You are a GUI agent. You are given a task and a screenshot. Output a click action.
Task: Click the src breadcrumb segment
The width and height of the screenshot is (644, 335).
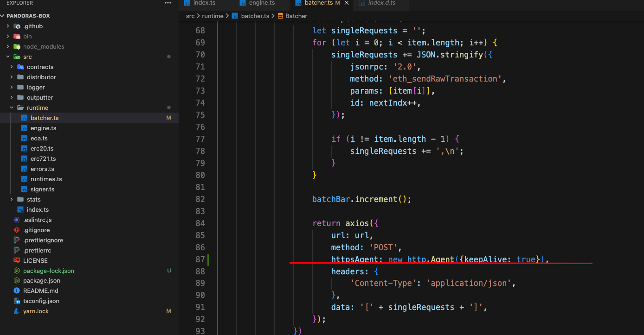[x=190, y=16]
